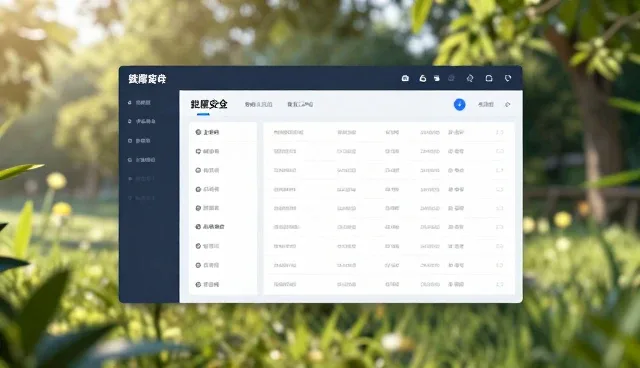Click the small icon right of the text link

pyautogui.click(x=508, y=104)
